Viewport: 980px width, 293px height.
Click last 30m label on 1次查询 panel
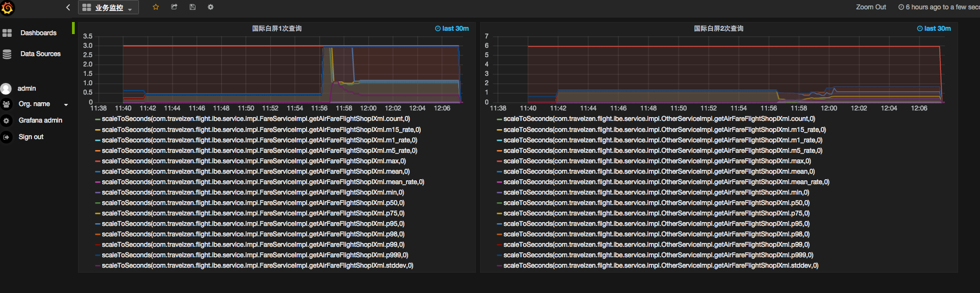(452, 29)
